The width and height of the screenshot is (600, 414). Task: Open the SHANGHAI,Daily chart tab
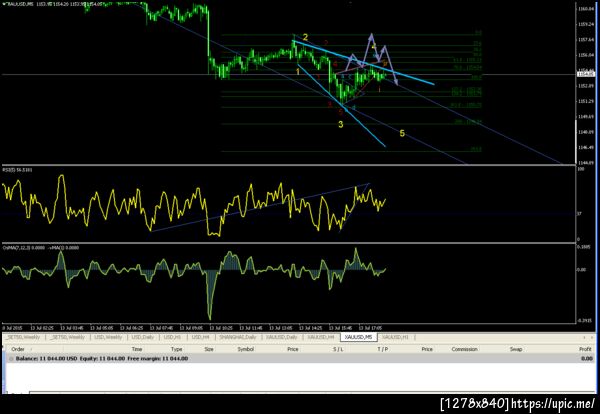click(238, 337)
